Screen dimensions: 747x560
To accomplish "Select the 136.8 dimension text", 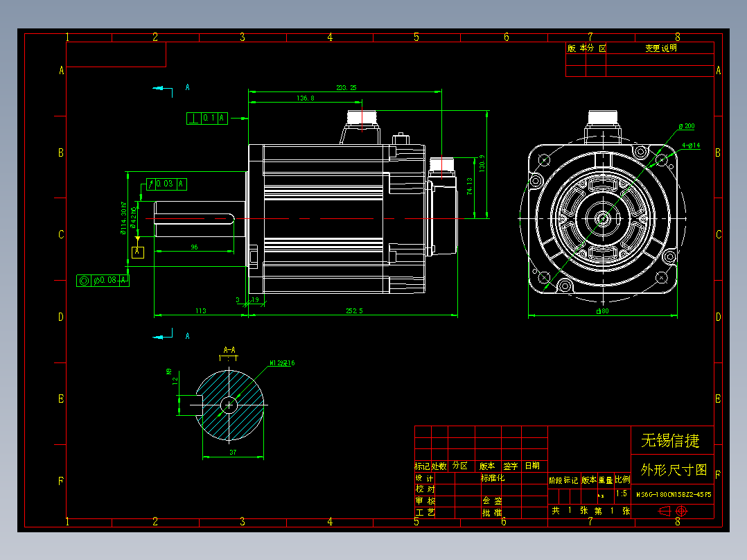I will pos(306,98).
